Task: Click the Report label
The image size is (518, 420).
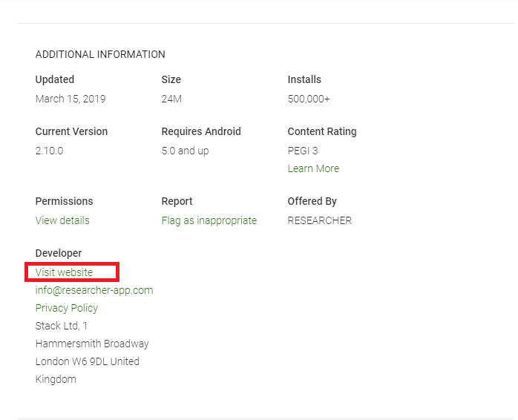Action: point(177,201)
